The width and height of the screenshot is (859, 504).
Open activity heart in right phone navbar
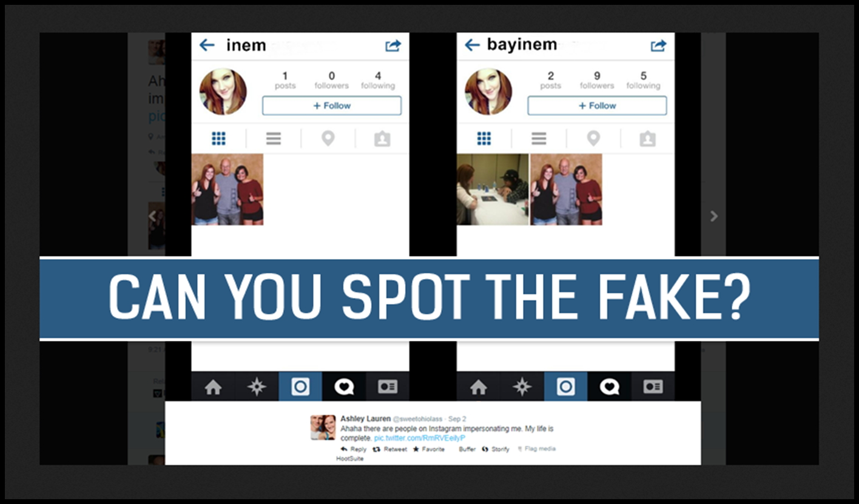tap(609, 387)
